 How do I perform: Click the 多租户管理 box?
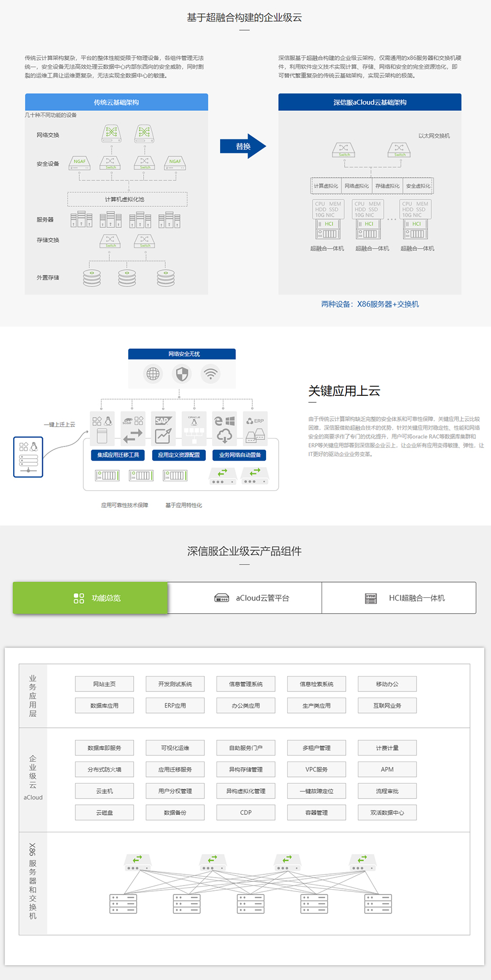click(317, 748)
